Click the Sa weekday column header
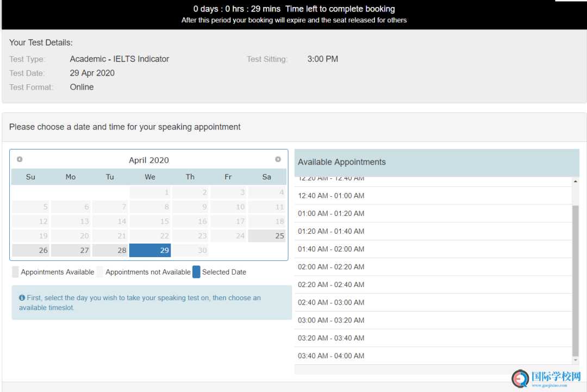Viewport: 587px width, 392px height. pos(266,177)
